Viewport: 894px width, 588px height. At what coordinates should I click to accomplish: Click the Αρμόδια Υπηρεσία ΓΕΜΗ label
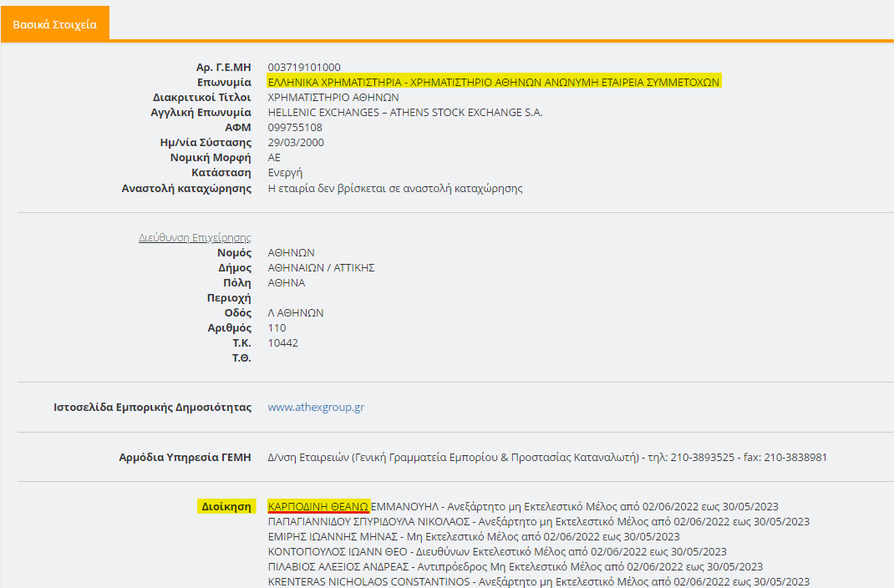click(185, 458)
